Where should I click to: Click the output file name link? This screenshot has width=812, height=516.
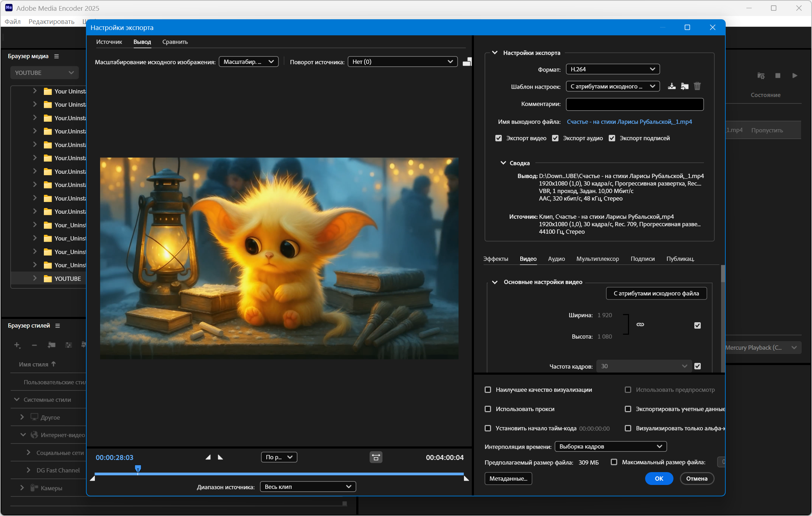coord(629,122)
